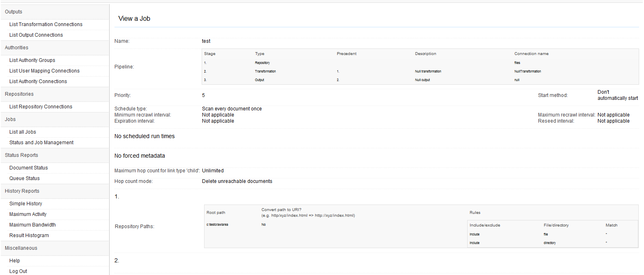Click NullTransformation connection name in pipeline
Screen dimensions: 644x275
(x=528, y=71)
